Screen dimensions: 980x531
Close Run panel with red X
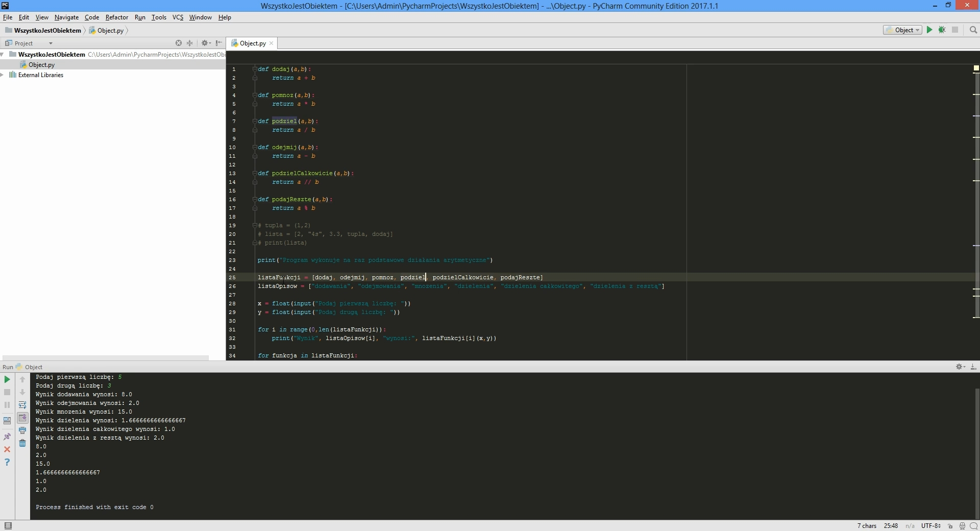click(x=7, y=449)
